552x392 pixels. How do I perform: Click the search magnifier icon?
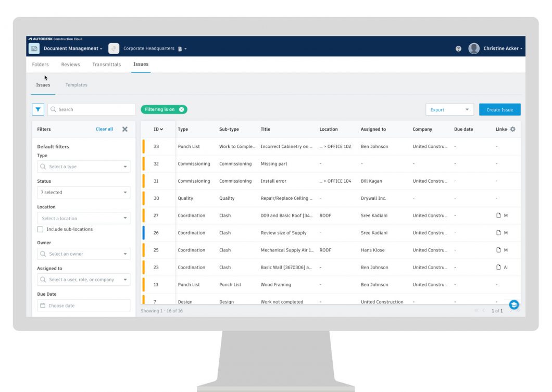54,109
